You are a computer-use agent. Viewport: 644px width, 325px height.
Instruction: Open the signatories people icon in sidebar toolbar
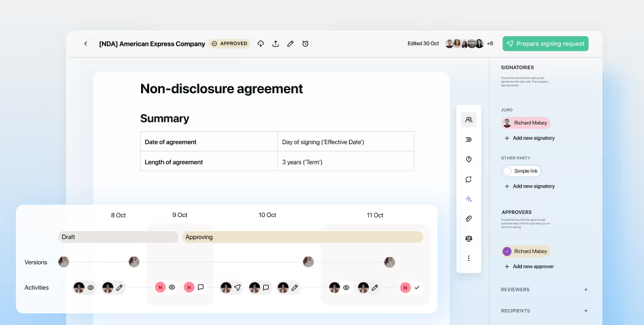(x=469, y=120)
